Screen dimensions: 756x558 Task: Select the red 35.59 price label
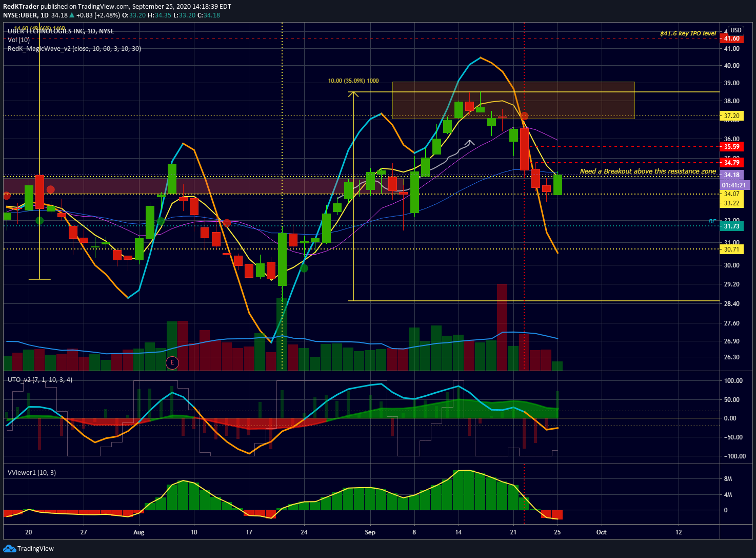[731, 147]
